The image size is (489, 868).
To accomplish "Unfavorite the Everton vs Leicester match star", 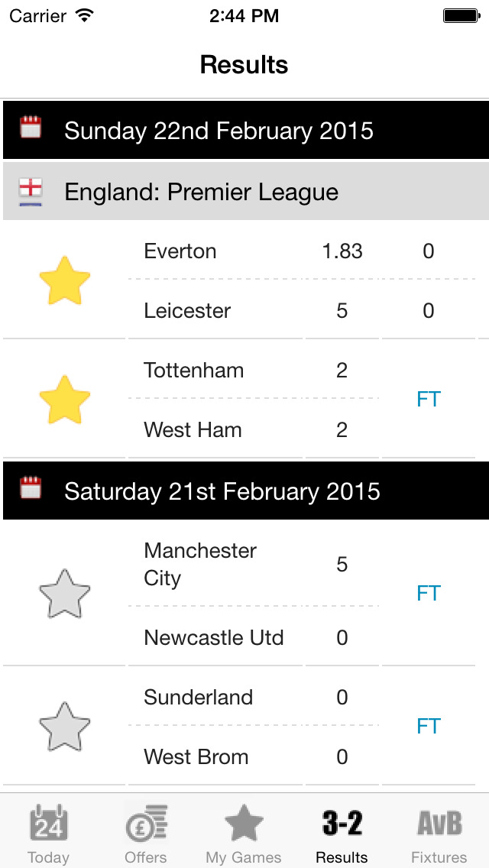I will pos(65,280).
